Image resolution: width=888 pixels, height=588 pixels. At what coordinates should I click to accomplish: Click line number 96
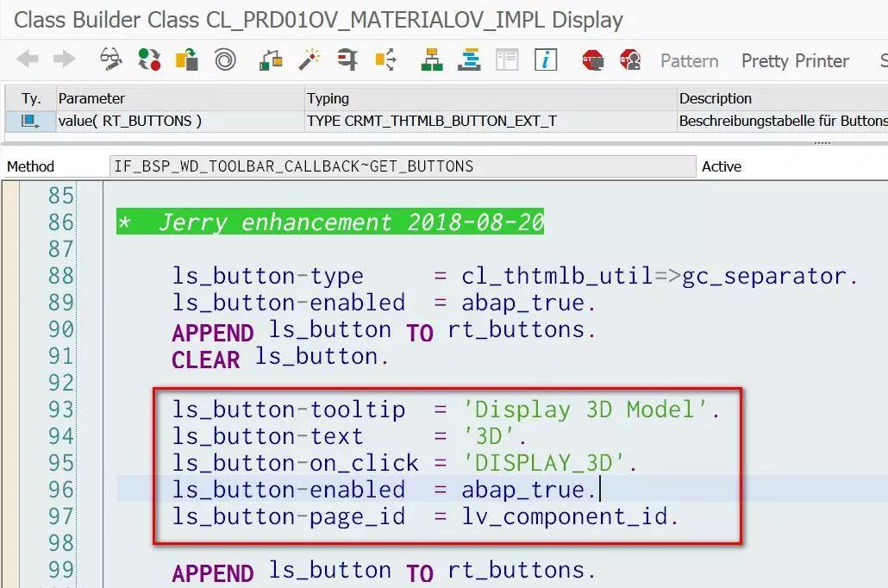[60, 490]
